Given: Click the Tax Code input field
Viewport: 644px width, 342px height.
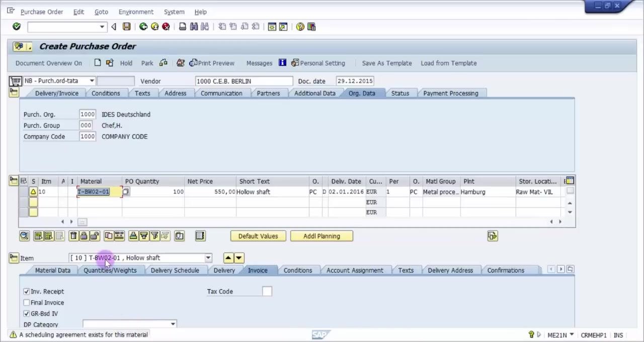Looking at the screenshot, I should [267, 291].
